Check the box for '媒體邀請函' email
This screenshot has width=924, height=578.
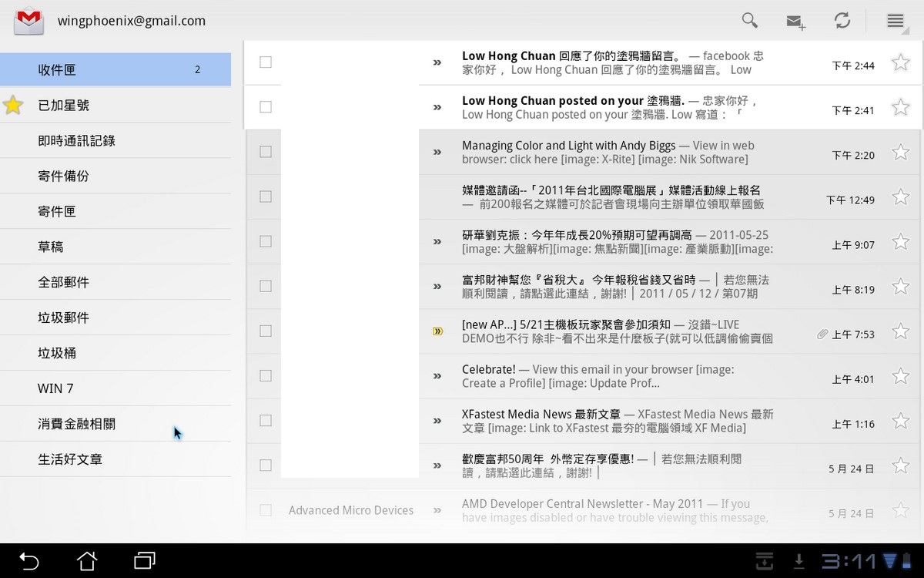[x=266, y=197]
